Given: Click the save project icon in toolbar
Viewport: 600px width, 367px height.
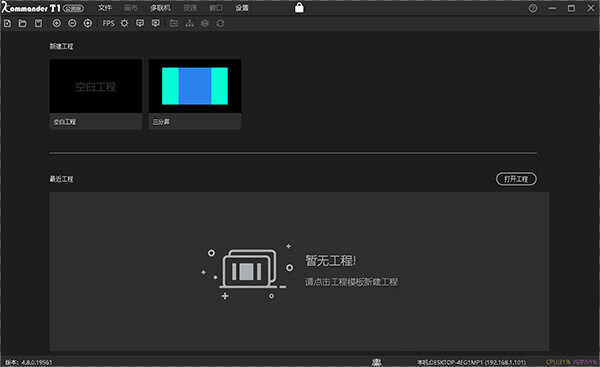Looking at the screenshot, I should 38,23.
